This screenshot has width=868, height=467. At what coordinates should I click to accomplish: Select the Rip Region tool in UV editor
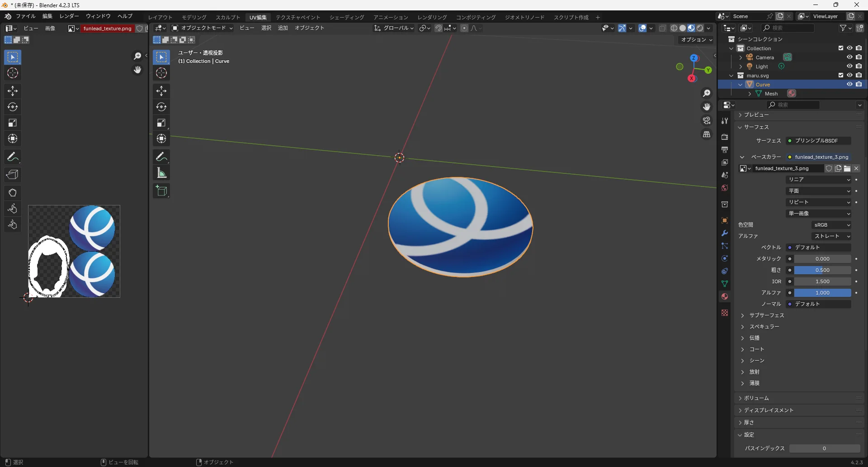point(13,175)
